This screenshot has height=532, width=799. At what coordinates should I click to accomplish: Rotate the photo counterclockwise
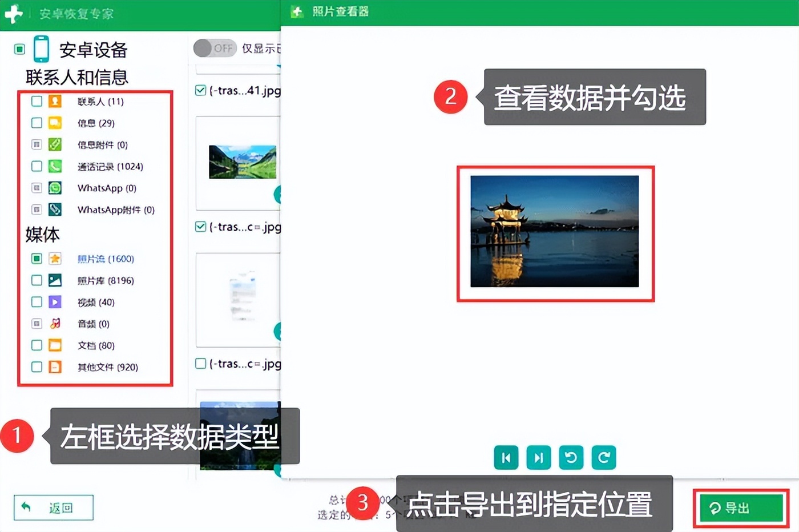pyautogui.click(x=571, y=457)
